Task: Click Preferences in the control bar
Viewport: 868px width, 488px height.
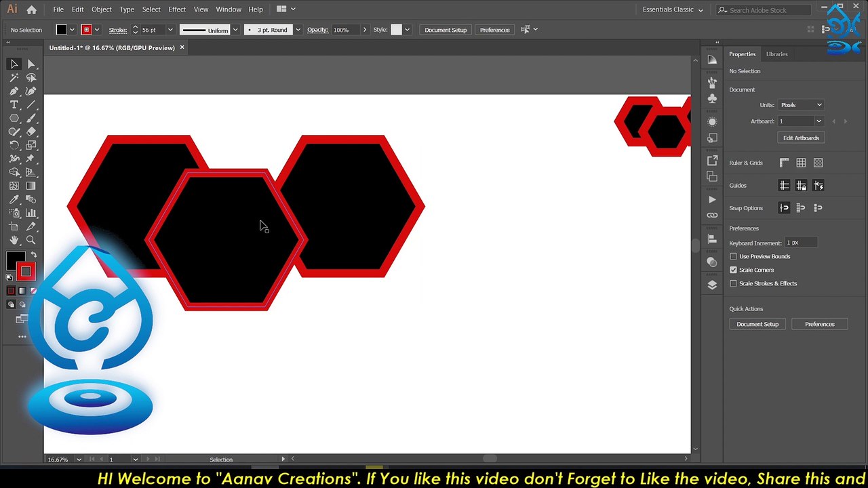Action: click(x=494, y=30)
